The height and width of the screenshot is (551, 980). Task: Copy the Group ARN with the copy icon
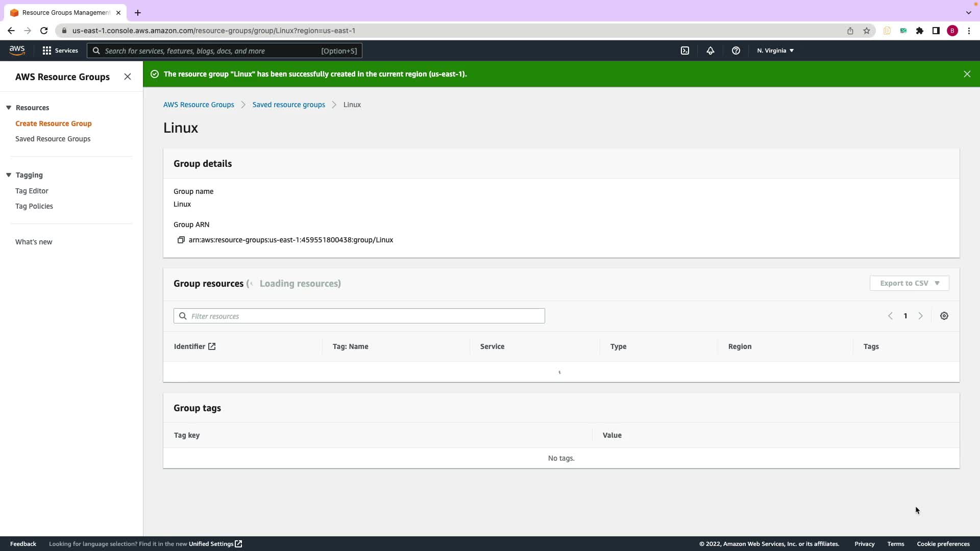pyautogui.click(x=181, y=240)
